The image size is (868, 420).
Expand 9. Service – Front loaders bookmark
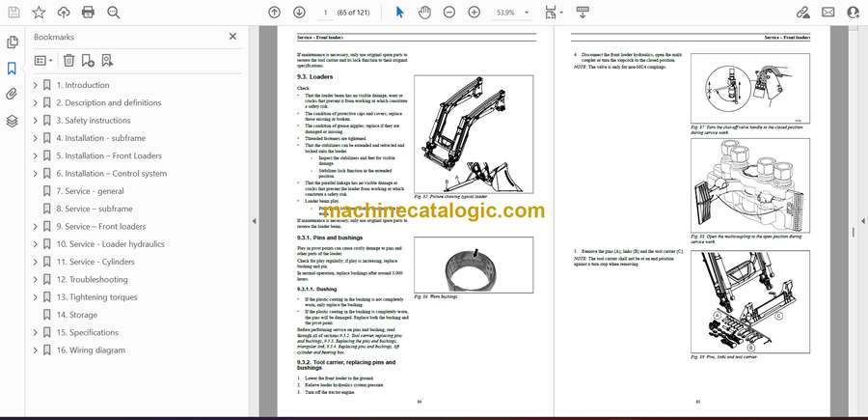tap(36, 227)
